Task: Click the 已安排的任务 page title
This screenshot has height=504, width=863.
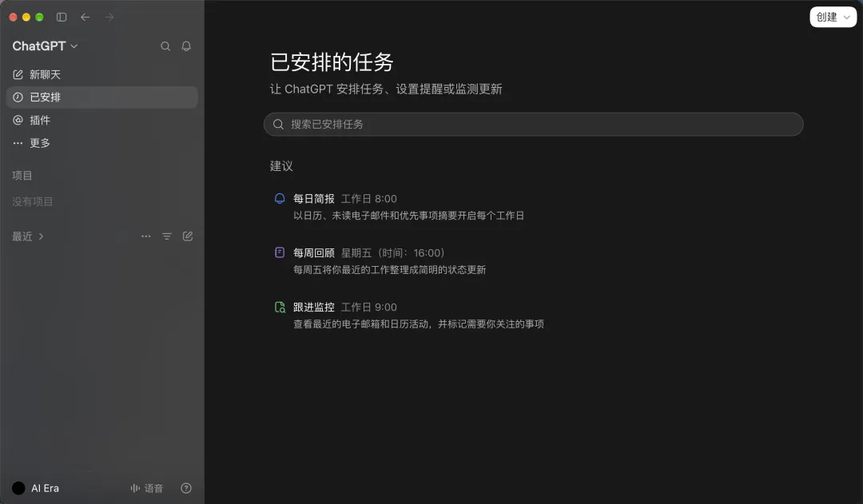Action: 332,62
